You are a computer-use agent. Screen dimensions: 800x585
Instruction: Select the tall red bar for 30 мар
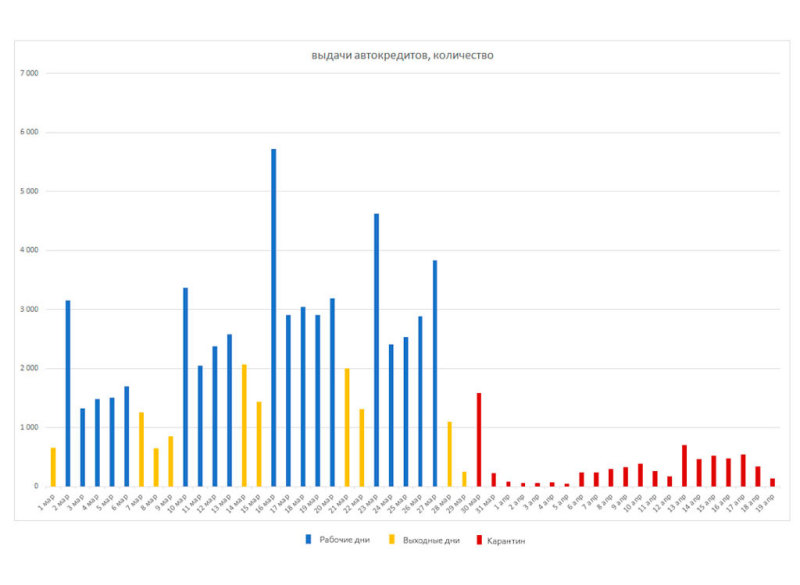tap(479, 440)
